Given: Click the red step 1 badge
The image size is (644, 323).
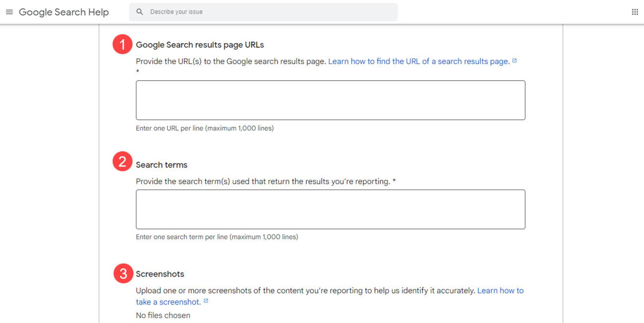Looking at the screenshot, I should 122,44.
